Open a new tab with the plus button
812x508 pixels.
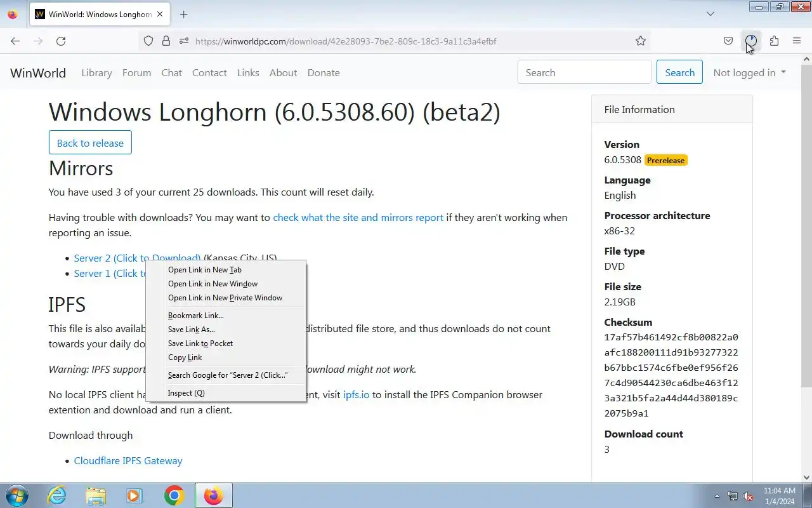183,14
